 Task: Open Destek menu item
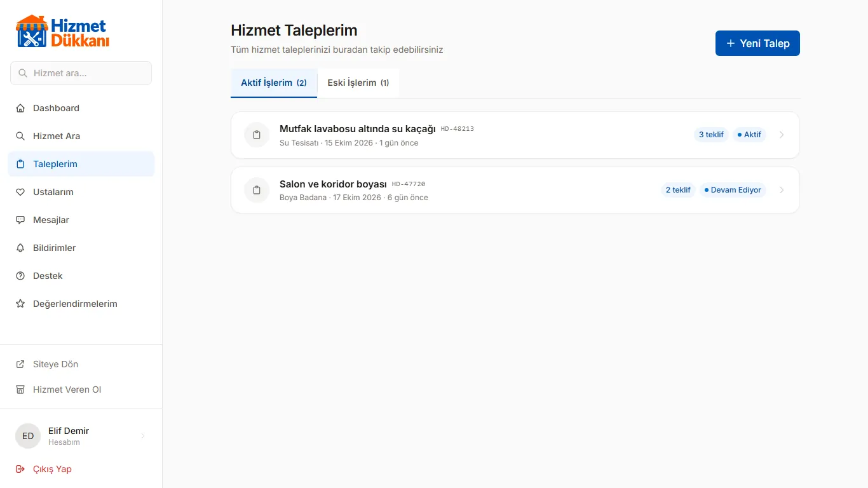click(81, 276)
